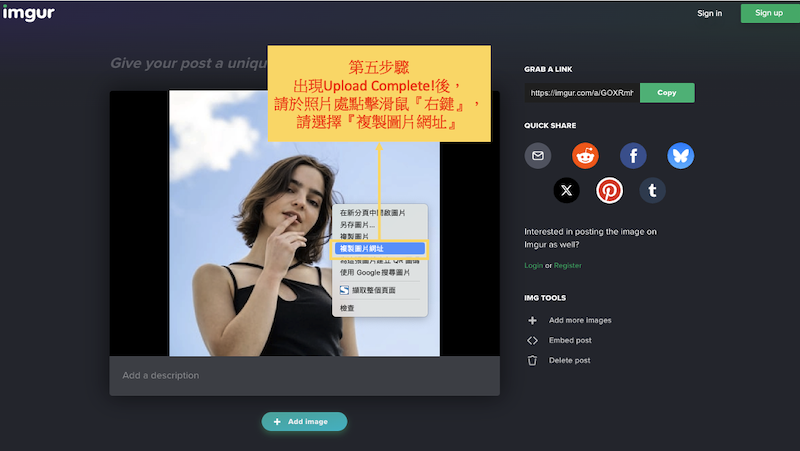The image size is (800, 451).
Task: Share post to Tumblr
Action: (653, 190)
